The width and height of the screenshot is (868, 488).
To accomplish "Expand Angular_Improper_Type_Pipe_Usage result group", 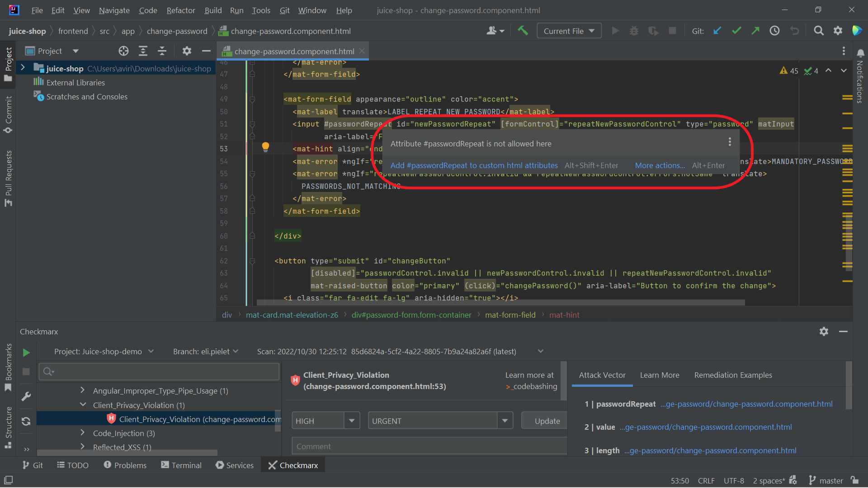I will 82,390.
